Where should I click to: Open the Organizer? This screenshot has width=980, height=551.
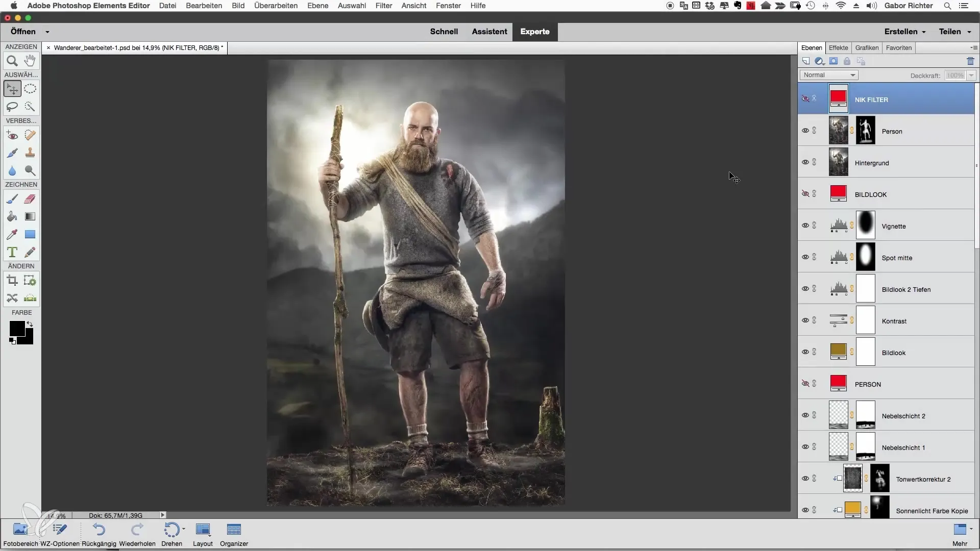pos(234,534)
